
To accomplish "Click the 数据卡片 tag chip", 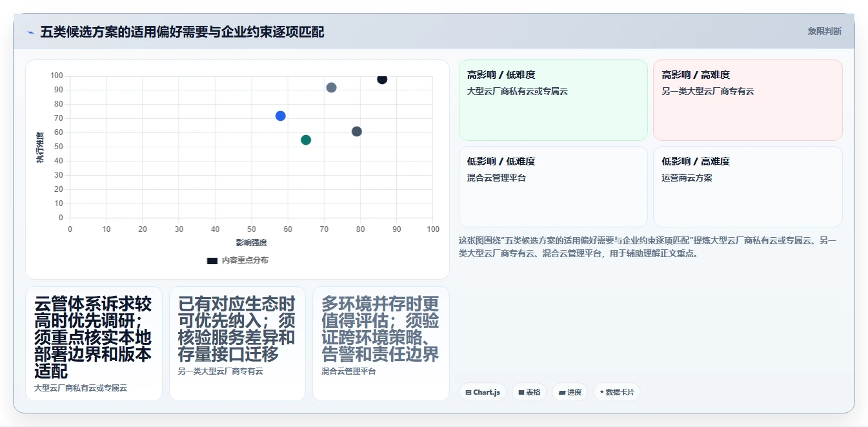I will tap(616, 392).
